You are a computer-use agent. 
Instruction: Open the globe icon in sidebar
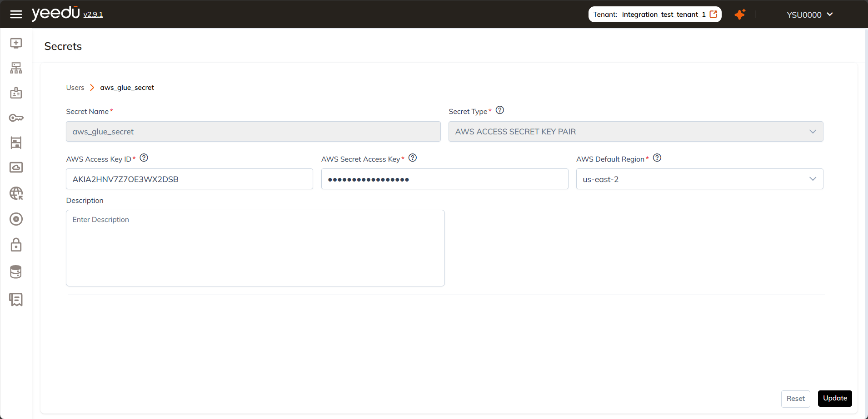(x=16, y=193)
